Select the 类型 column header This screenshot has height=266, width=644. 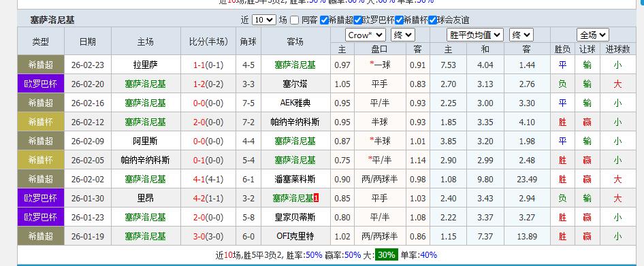coord(41,41)
